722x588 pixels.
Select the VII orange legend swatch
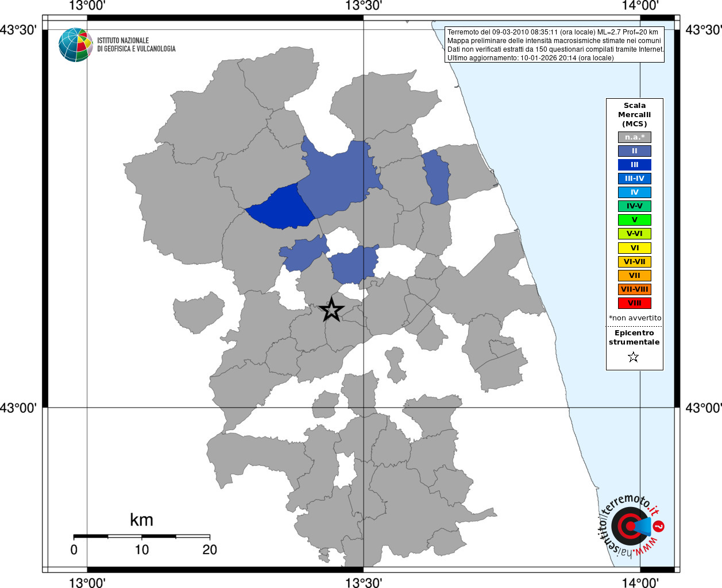pyautogui.click(x=635, y=276)
